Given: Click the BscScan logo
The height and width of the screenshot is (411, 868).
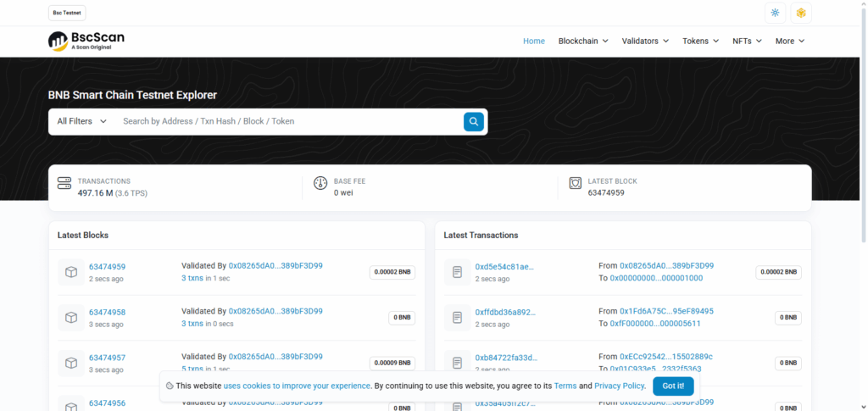Looking at the screenshot, I should coord(86,41).
